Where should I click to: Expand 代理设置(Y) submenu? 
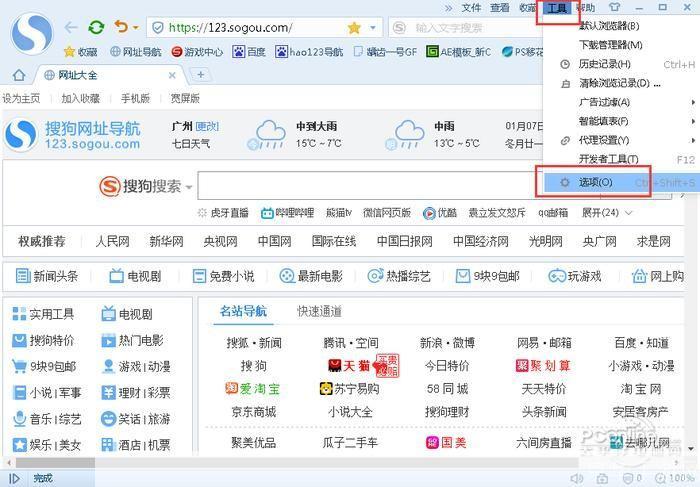621,141
